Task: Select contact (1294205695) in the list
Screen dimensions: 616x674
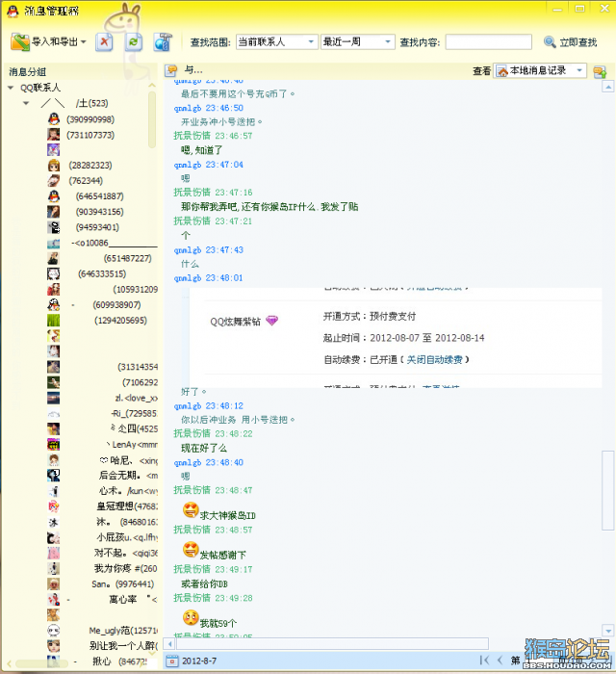Action: [120, 321]
